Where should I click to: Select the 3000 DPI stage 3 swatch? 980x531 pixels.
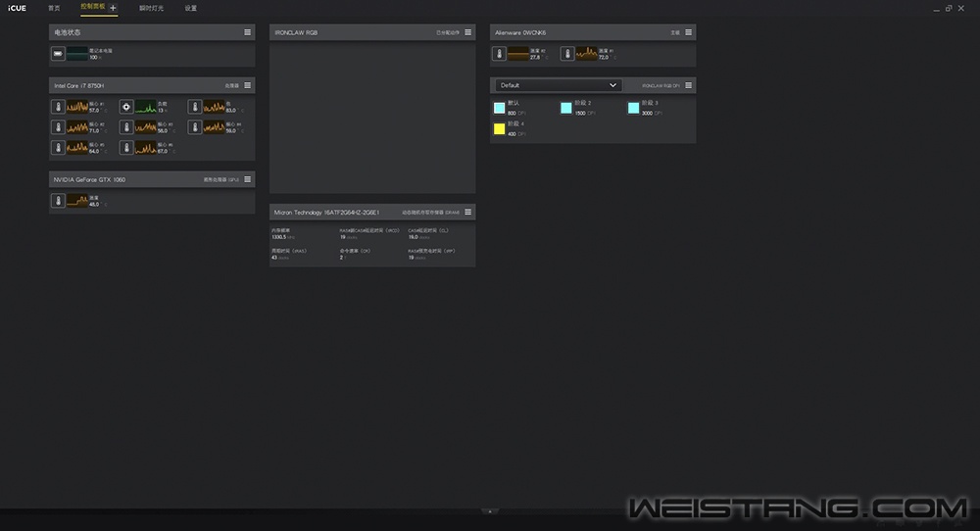[x=633, y=107]
